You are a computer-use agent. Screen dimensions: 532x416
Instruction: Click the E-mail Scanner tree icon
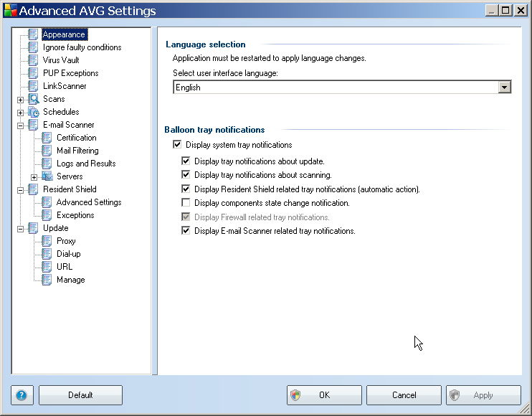[33, 125]
